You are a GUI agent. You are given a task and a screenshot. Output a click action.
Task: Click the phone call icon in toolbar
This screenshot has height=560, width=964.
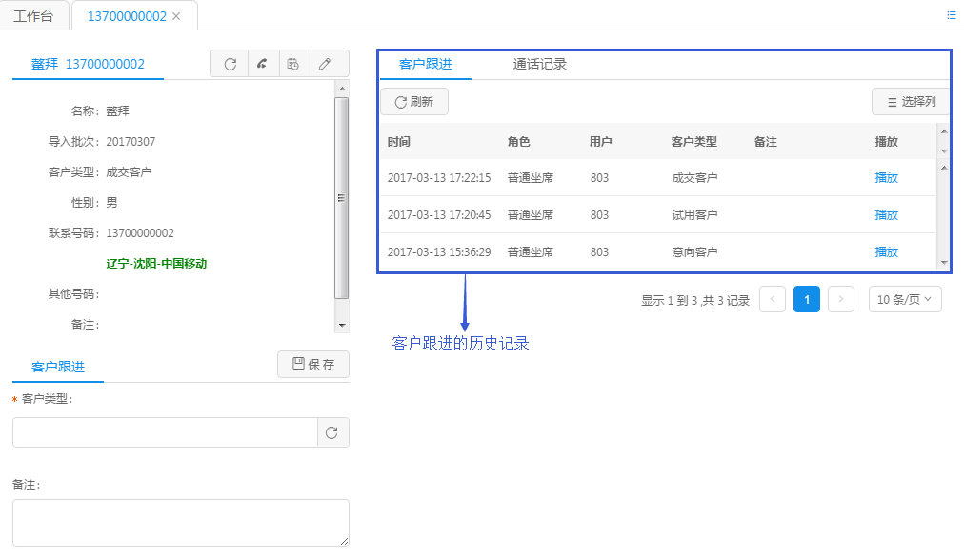pyautogui.click(x=262, y=64)
